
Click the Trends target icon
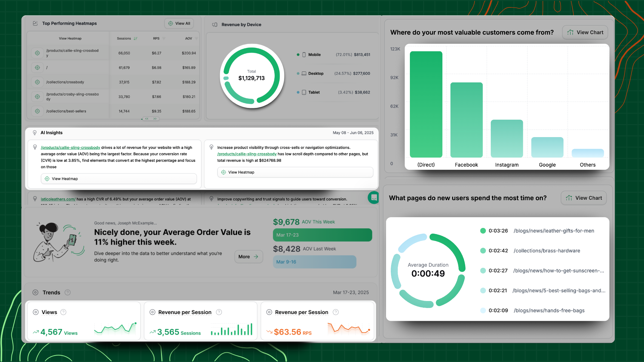coord(35,292)
